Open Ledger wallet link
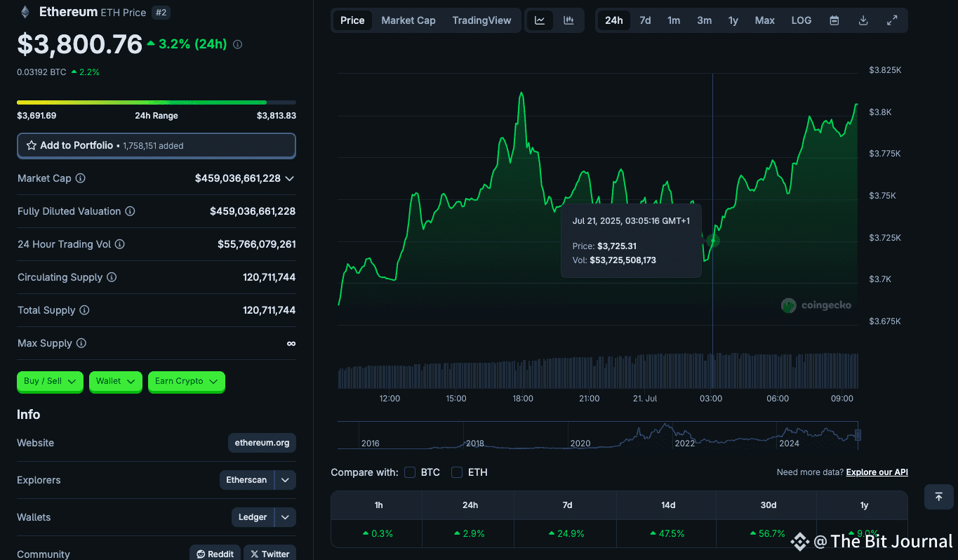 [x=253, y=517]
